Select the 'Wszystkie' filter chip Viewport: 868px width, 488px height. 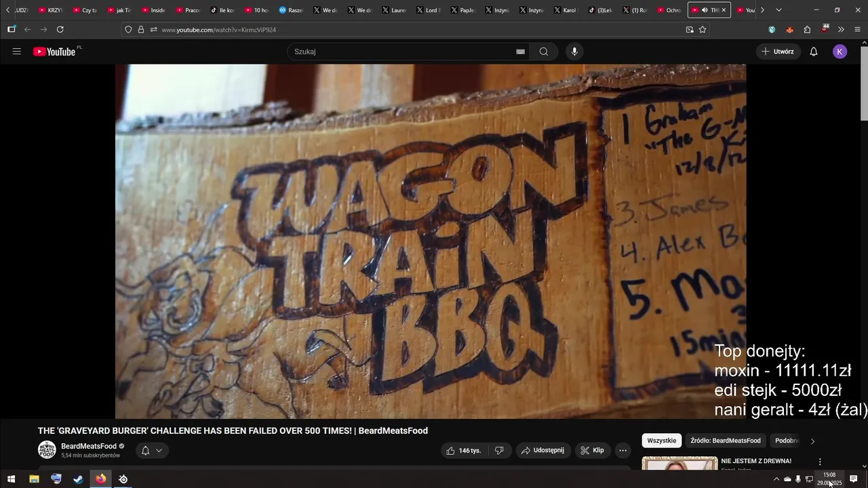[661, 441]
